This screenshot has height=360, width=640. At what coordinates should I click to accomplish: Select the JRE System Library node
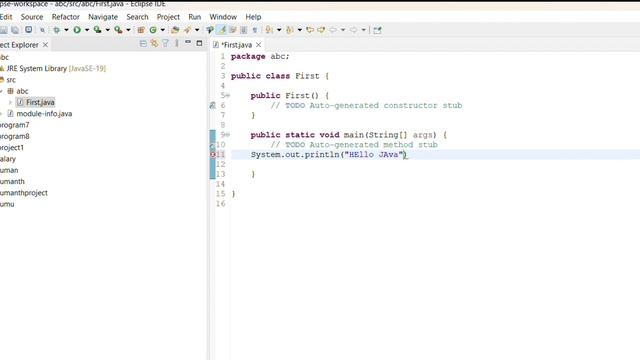(x=56, y=69)
